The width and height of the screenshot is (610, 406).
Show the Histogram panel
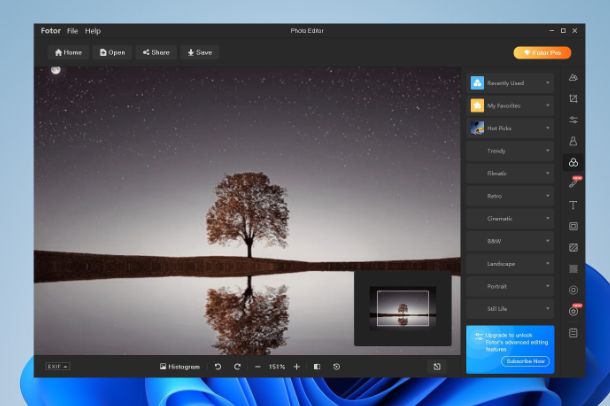point(180,367)
